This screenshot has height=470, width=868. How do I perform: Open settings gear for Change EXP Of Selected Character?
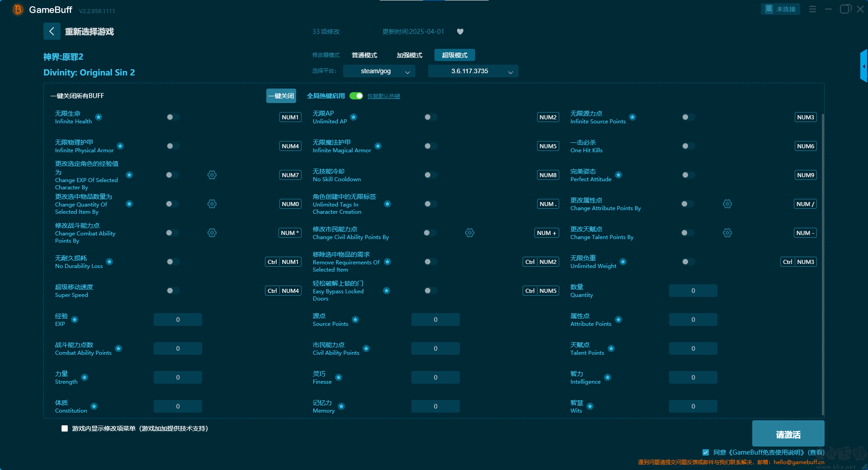(212, 175)
